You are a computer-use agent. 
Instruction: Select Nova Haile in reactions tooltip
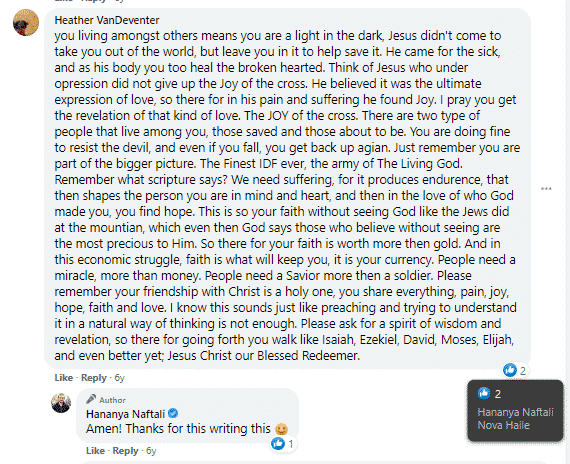click(503, 425)
